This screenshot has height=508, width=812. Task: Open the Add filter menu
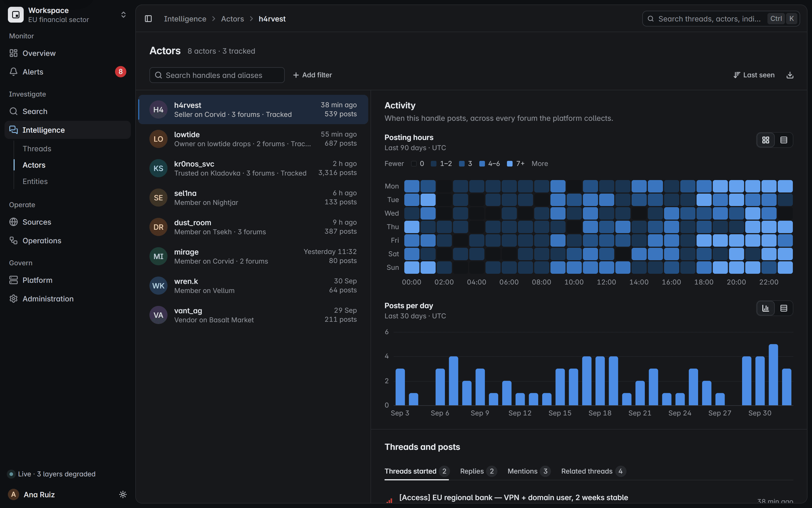(x=312, y=75)
